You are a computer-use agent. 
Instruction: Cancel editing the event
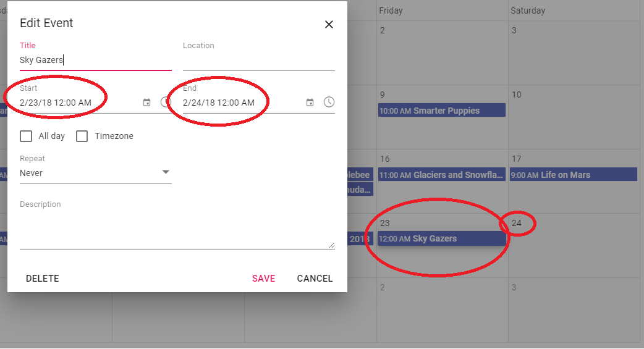click(315, 279)
